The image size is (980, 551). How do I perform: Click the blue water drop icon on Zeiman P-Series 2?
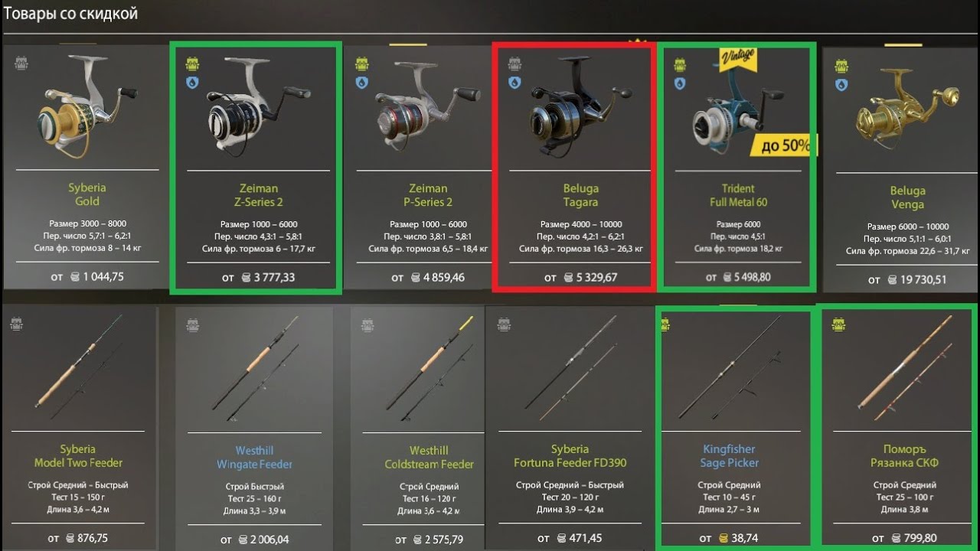[x=363, y=81]
